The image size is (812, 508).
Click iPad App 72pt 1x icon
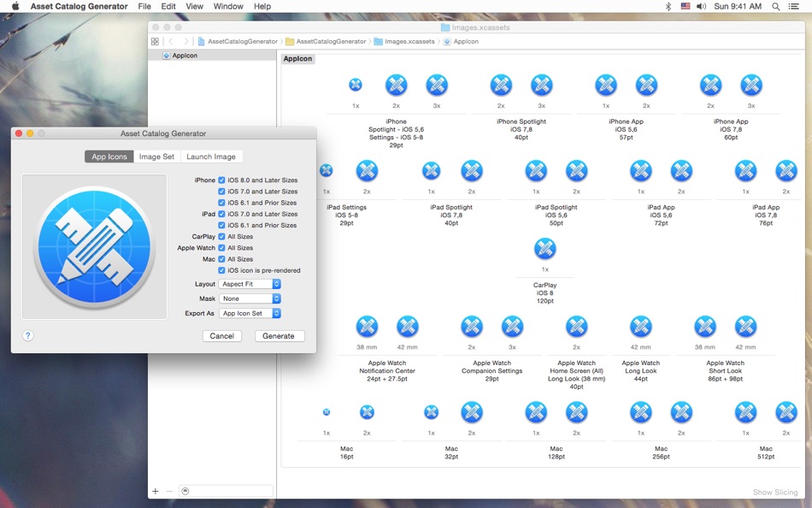coord(640,170)
